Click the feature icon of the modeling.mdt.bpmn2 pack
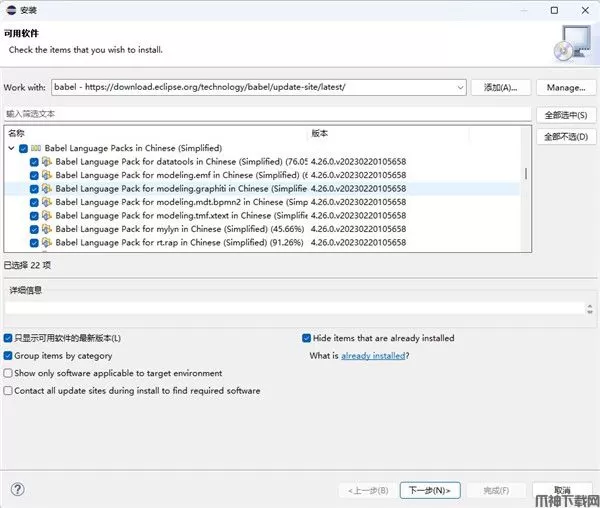The image size is (600, 508). (47, 202)
